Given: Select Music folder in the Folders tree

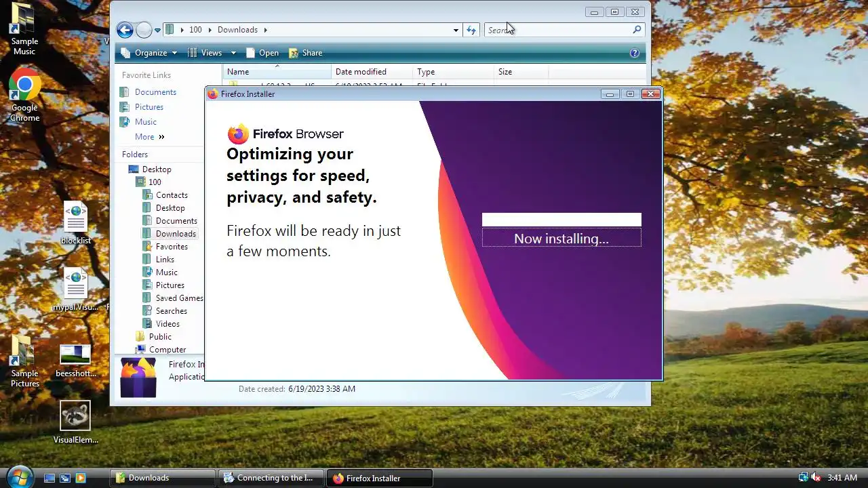Looking at the screenshot, I should coord(166,272).
